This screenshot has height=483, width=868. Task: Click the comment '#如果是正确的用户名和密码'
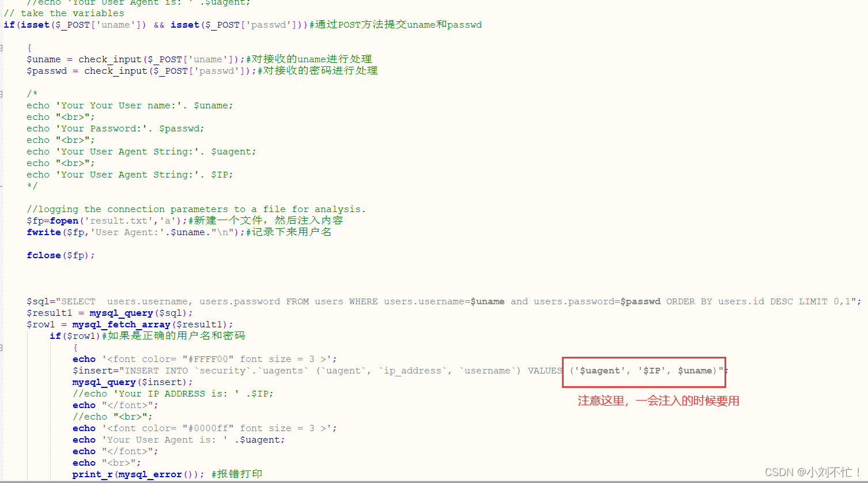click(x=173, y=336)
